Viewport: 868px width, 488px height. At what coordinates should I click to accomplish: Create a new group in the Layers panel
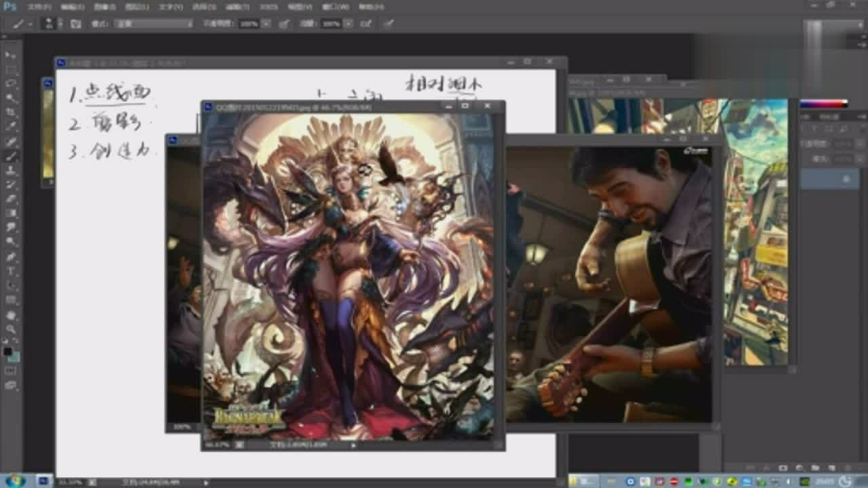tap(814, 468)
